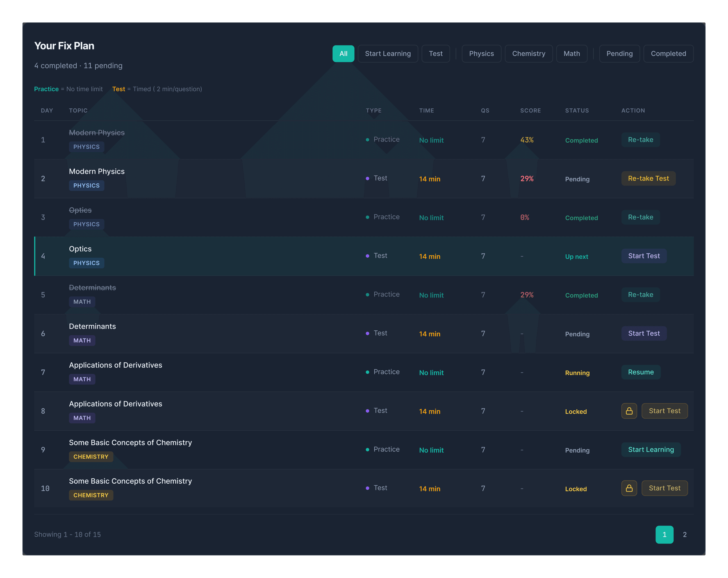Click Modern Physics topic in day 2

click(x=97, y=172)
